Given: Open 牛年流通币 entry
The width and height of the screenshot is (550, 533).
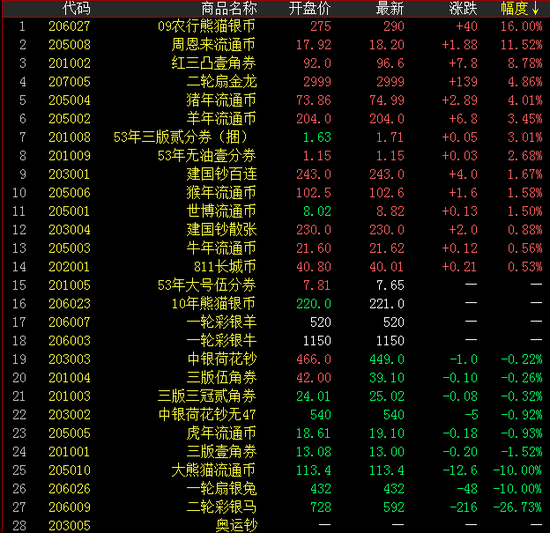Looking at the screenshot, I should (221, 248).
